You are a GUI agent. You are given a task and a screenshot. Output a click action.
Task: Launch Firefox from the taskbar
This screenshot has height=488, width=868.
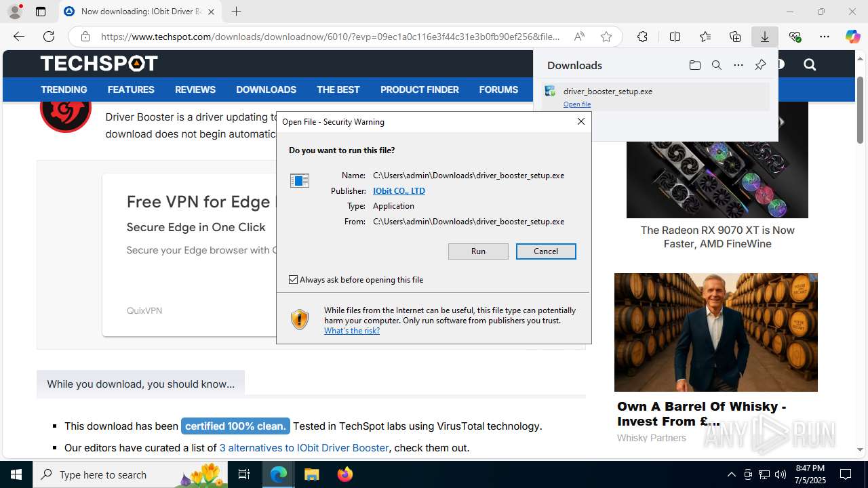click(344, 474)
